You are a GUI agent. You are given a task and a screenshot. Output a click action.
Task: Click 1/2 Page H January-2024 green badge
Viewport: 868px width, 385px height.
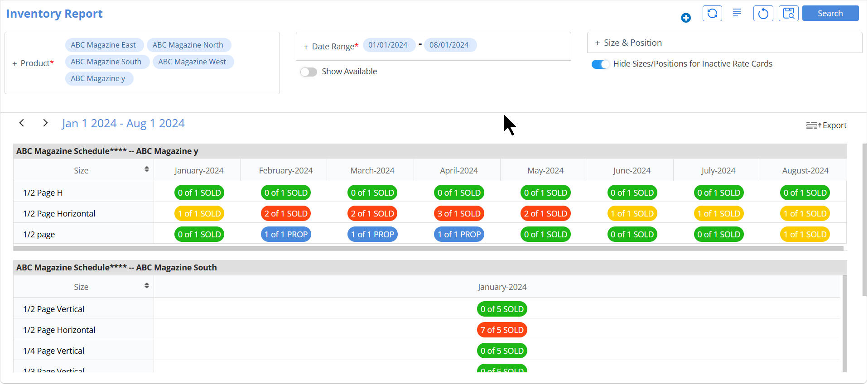[199, 192]
